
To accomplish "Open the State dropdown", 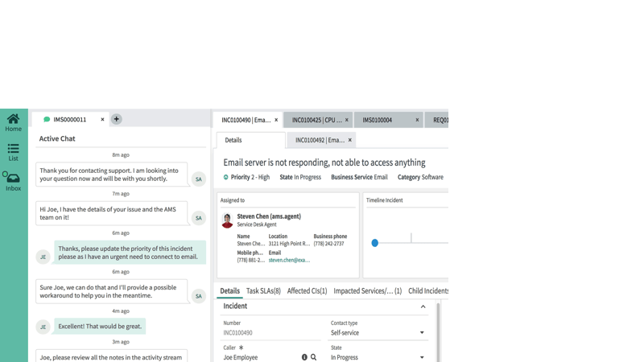I will pos(421,357).
